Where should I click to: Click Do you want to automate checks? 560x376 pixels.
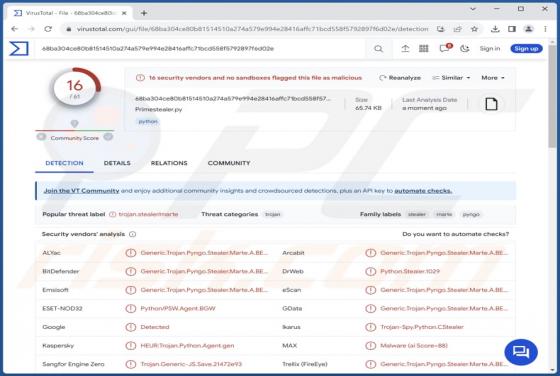(456, 234)
